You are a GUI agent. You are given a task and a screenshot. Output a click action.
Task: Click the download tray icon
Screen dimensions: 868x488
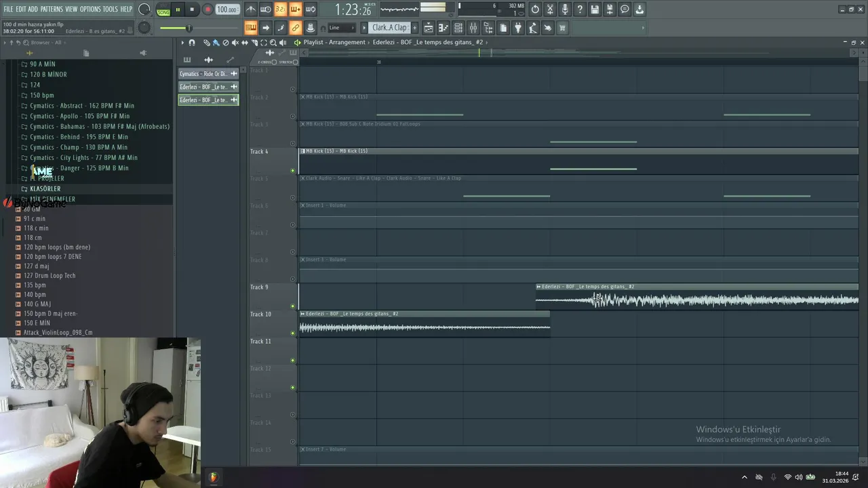pyautogui.click(x=639, y=9)
